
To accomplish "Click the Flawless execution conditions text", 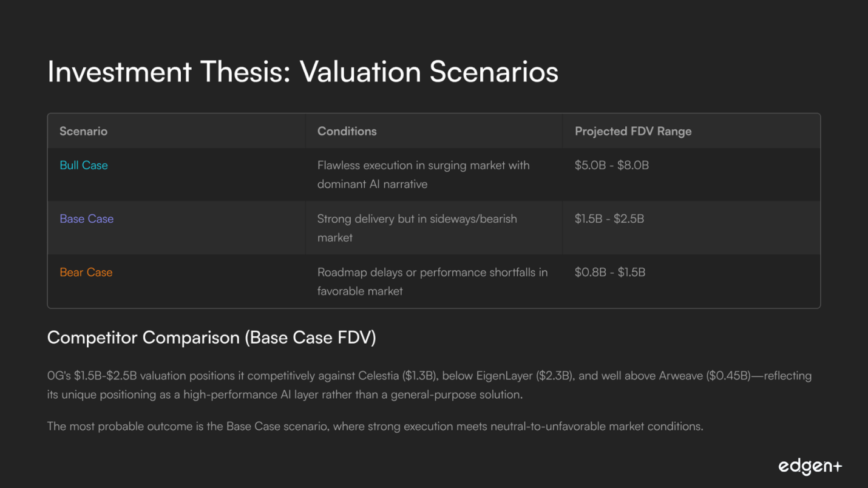I will 423,175.
